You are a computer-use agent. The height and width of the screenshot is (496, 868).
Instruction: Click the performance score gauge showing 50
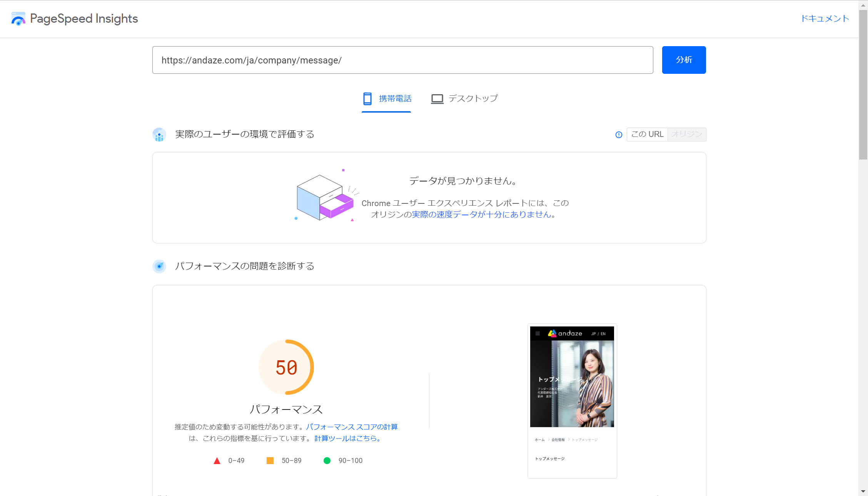tap(286, 366)
